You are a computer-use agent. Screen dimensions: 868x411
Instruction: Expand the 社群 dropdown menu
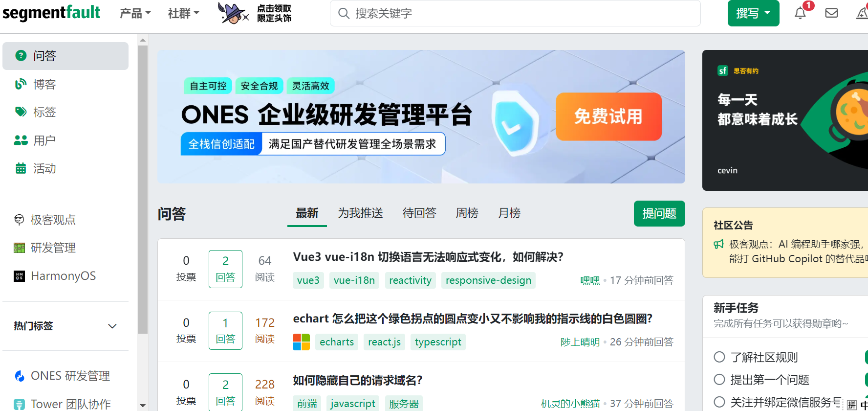point(183,13)
